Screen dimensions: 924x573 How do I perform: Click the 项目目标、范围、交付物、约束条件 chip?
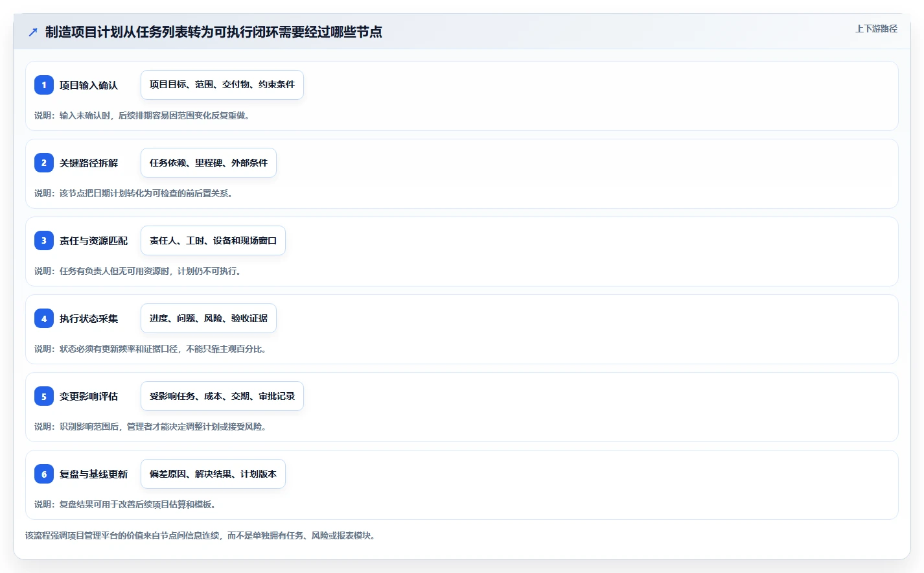222,85
